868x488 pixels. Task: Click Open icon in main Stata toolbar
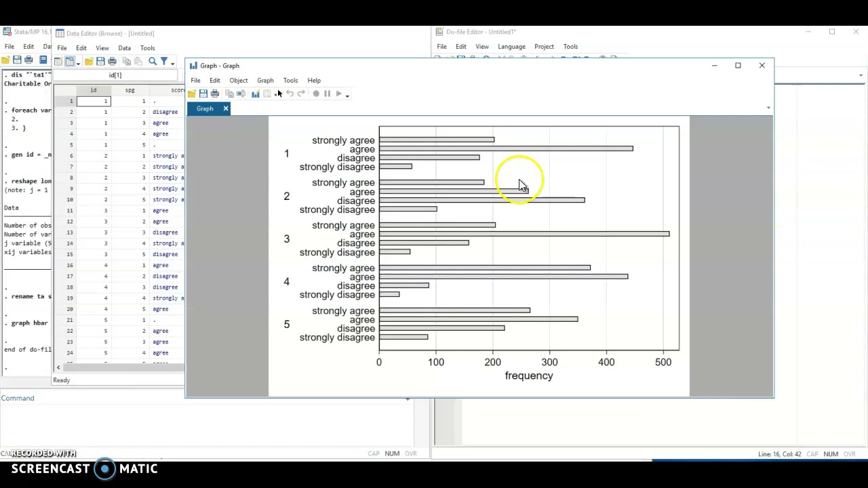coord(5,60)
